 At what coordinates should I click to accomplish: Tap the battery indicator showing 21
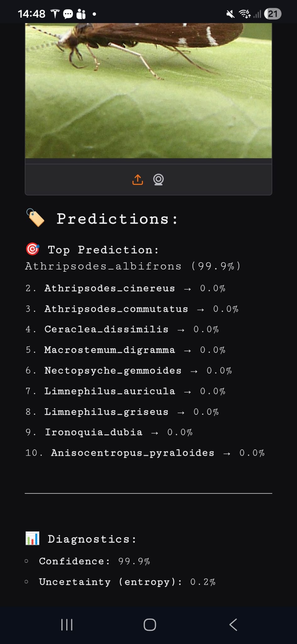(x=273, y=13)
